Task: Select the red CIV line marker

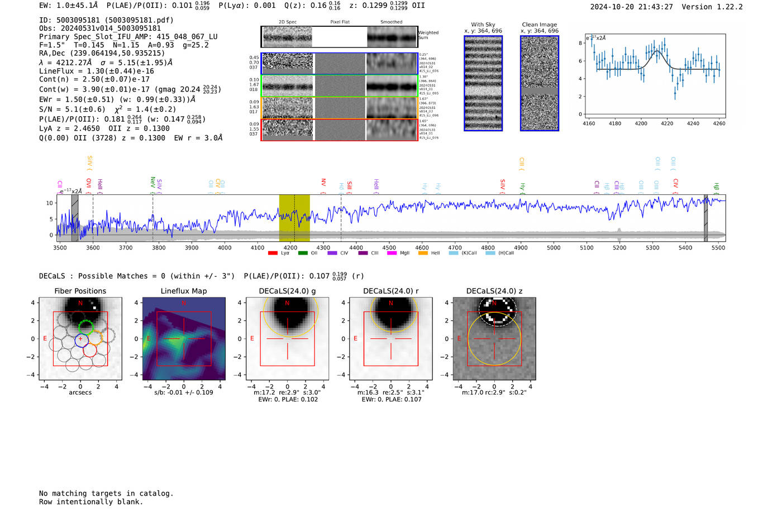Action: (x=675, y=186)
